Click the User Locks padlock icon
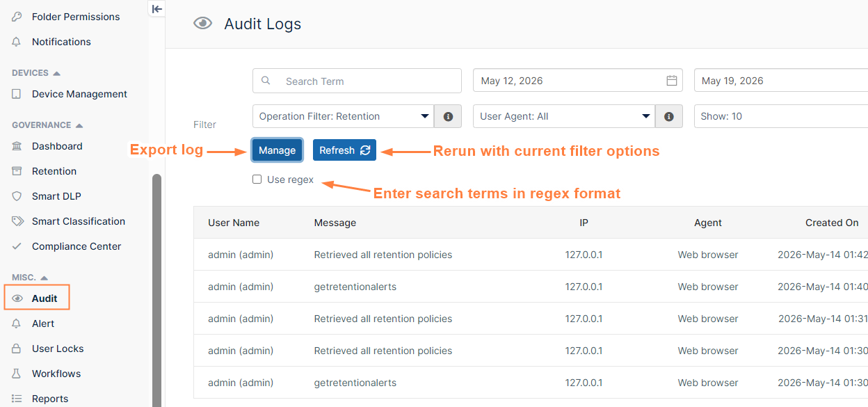Screen dimensions: 868x407 17,349
